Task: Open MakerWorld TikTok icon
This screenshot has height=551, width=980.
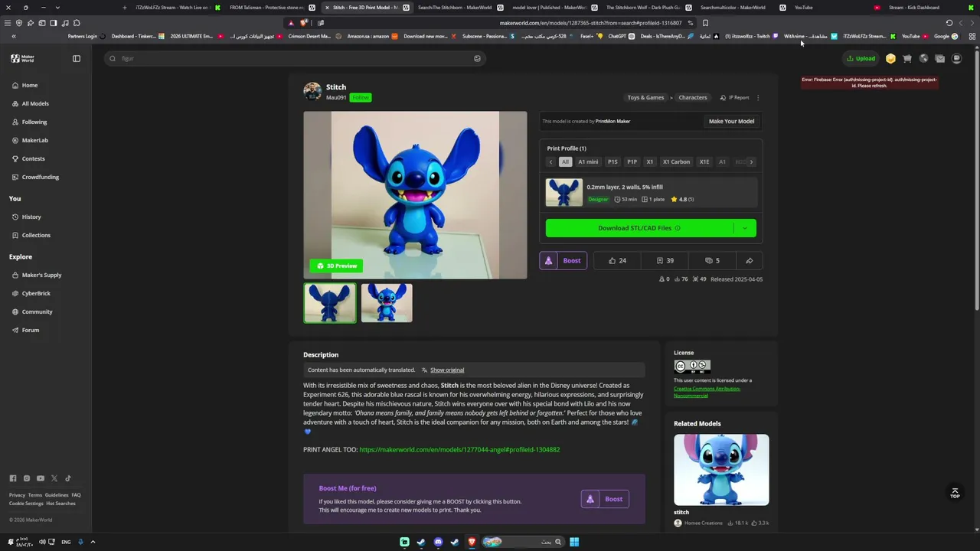Action: pos(68,478)
